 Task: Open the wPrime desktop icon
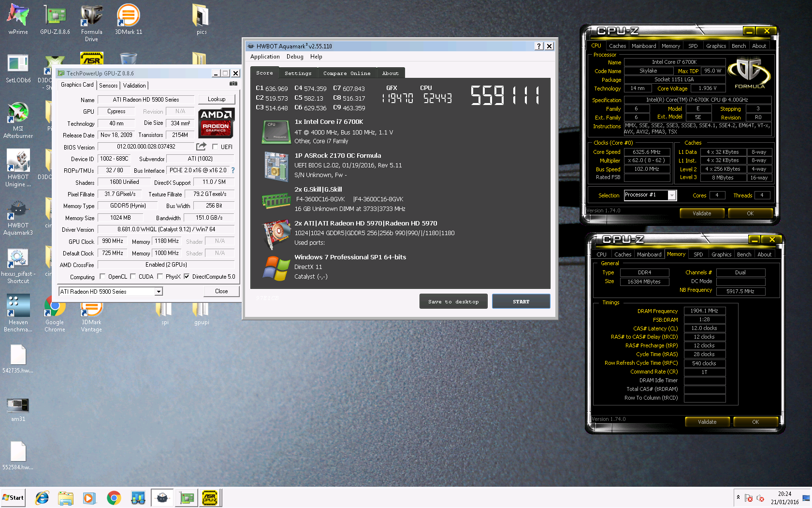point(18,19)
